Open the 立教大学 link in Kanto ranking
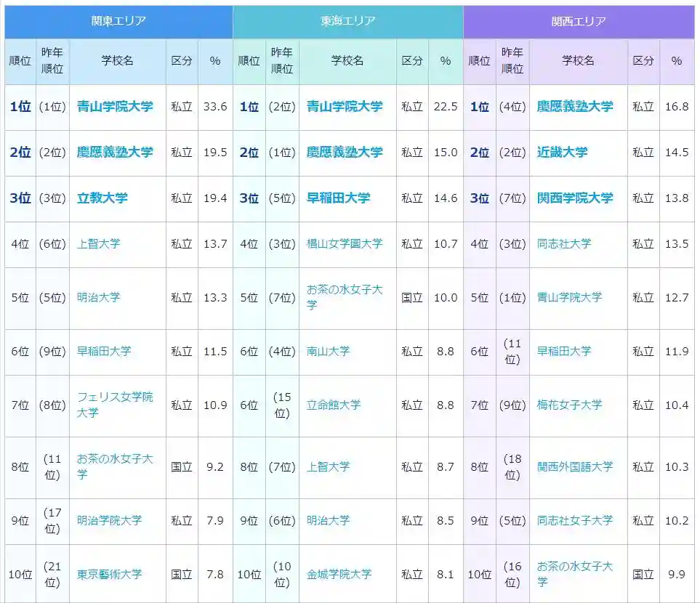This screenshot has width=700, height=603. [102, 198]
